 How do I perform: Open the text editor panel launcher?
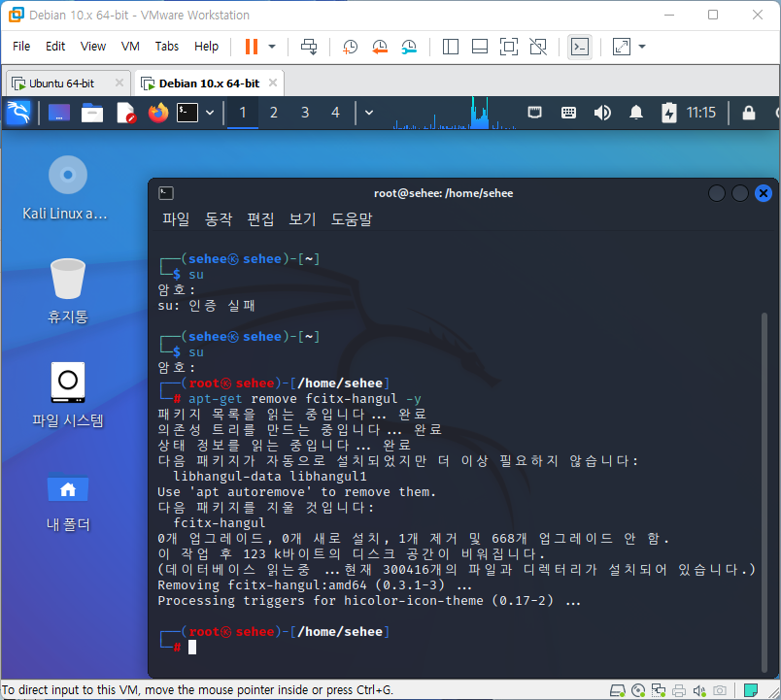[125, 113]
